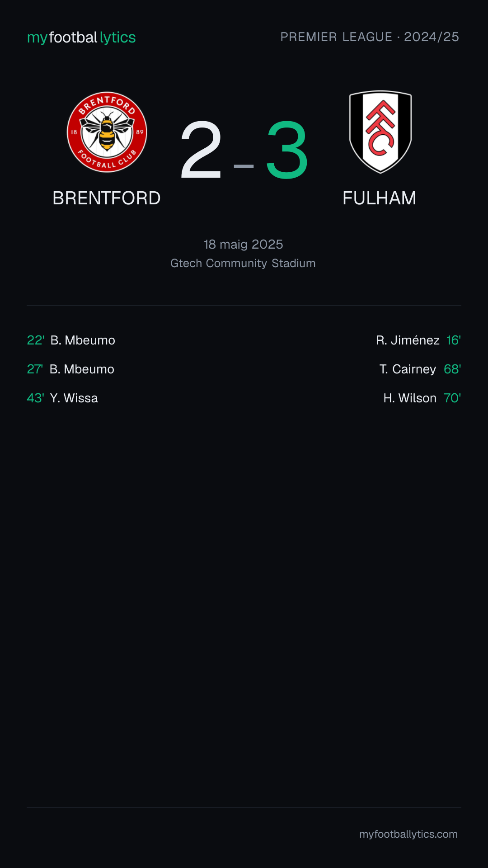Click the dash between the scores

point(244,166)
